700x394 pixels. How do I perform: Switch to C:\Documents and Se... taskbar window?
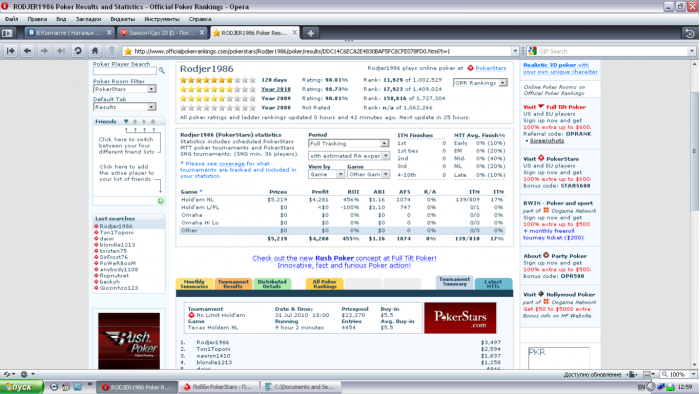(301, 387)
